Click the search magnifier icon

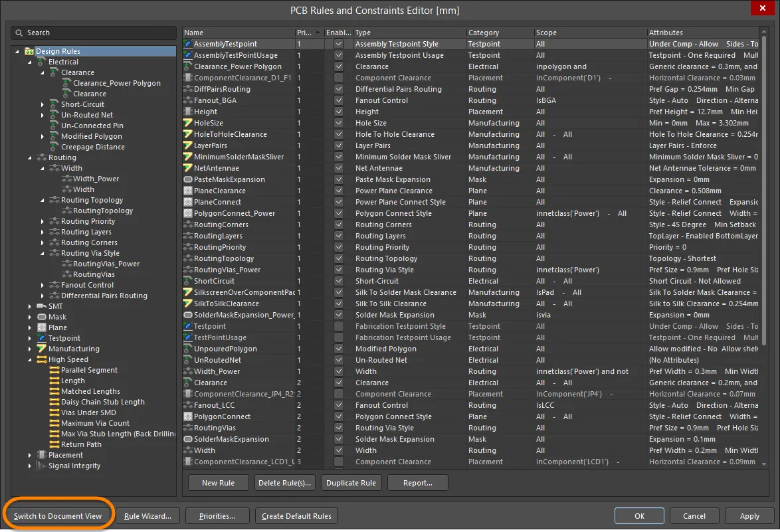point(19,33)
